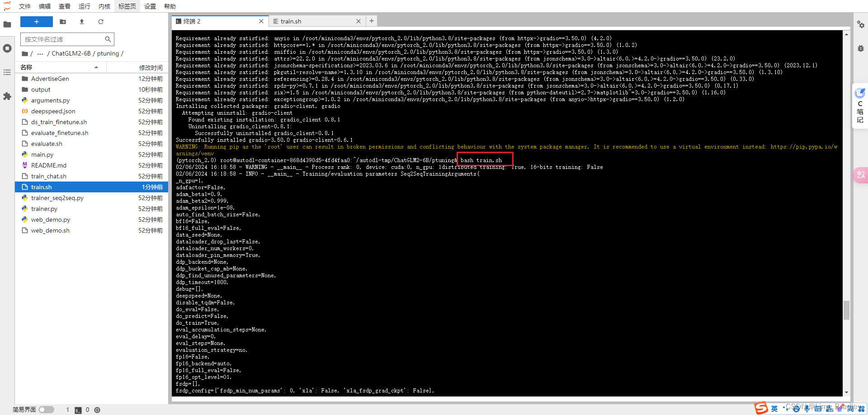Create a new folder in file browser
Image resolution: width=868 pixels, height=415 pixels.
point(63,22)
